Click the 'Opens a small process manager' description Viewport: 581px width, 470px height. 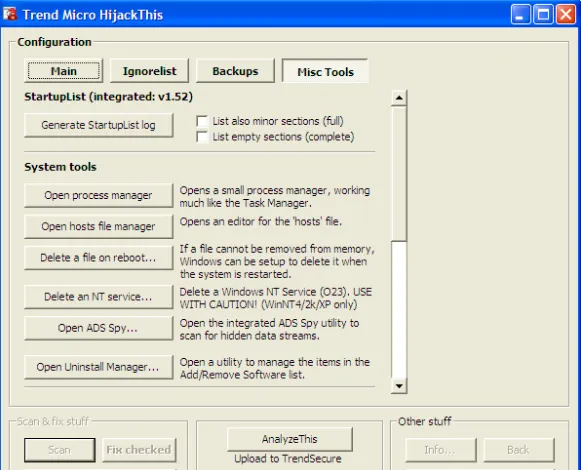[275, 197]
